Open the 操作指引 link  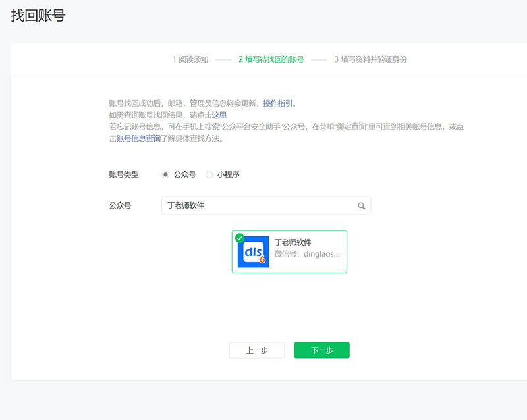pyautogui.click(x=279, y=103)
